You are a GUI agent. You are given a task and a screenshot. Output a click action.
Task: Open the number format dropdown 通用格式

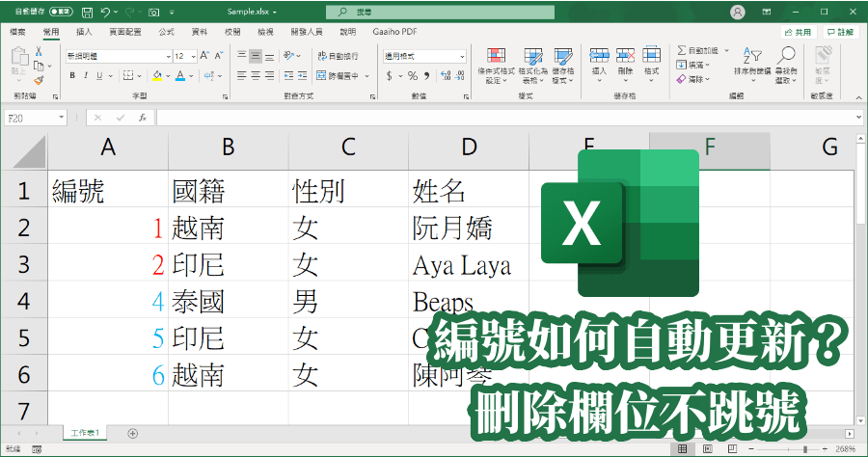click(x=462, y=57)
